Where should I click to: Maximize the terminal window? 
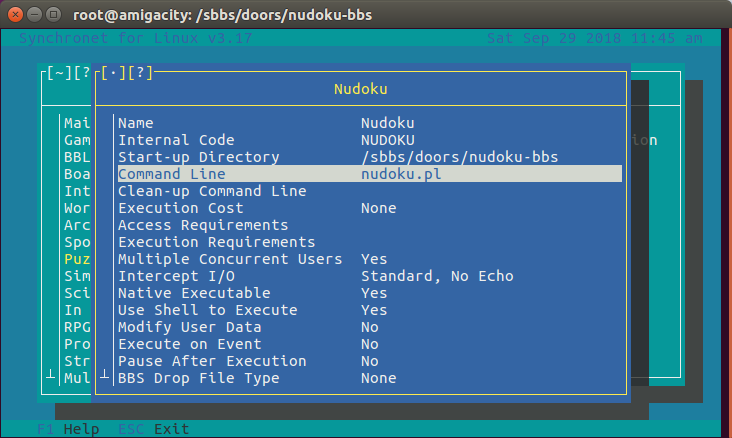point(54,14)
